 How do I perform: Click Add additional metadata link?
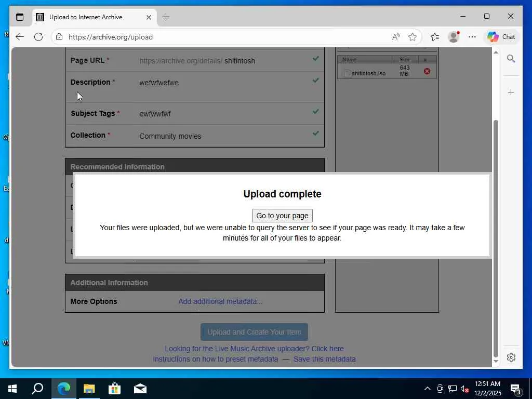(x=220, y=301)
